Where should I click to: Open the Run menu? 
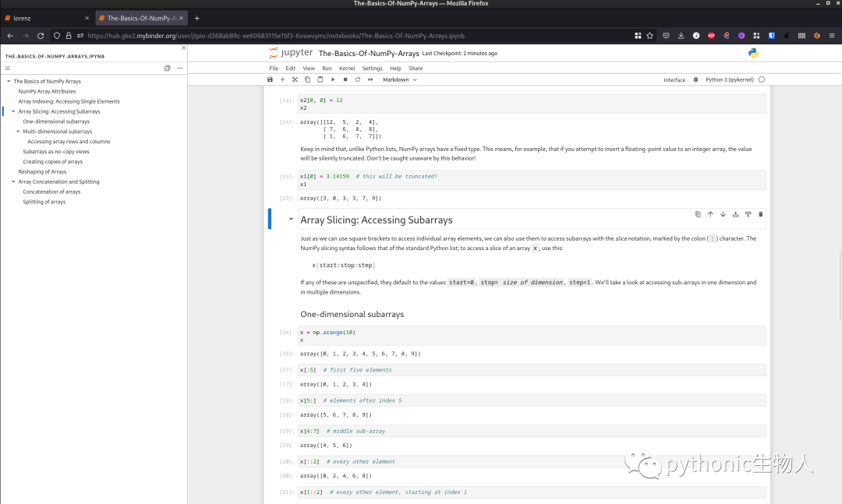[x=327, y=69]
